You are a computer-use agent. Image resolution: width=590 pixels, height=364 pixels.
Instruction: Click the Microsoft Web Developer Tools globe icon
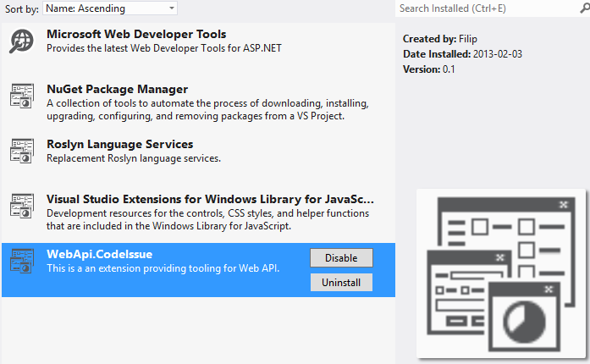pyautogui.click(x=21, y=41)
